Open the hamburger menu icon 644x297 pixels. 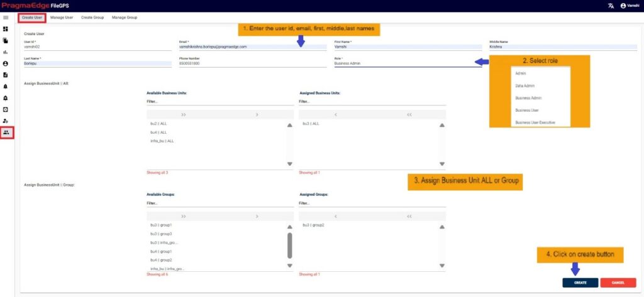click(6, 18)
